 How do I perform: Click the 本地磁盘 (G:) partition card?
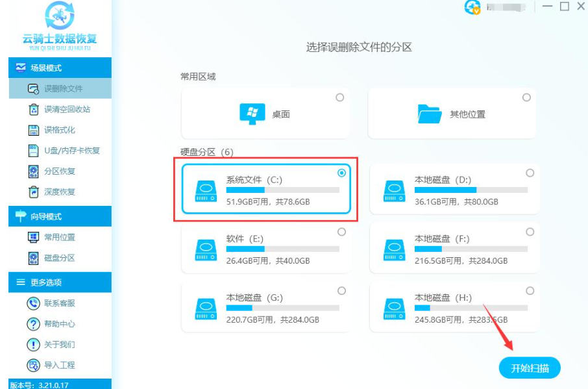(x=266, y=308)
